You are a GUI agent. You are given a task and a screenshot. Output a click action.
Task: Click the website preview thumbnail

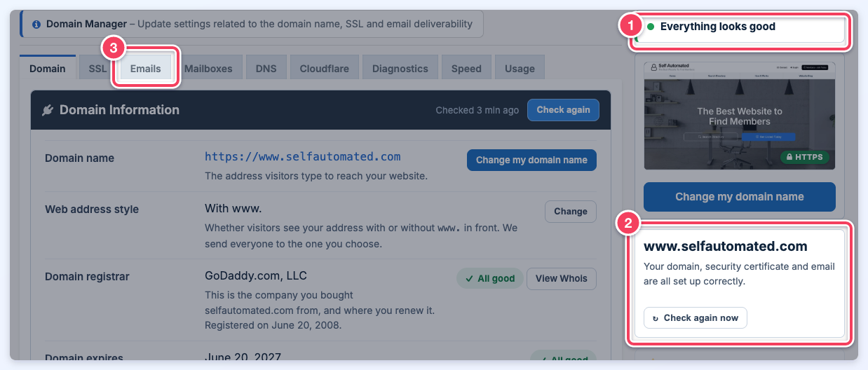740,115
